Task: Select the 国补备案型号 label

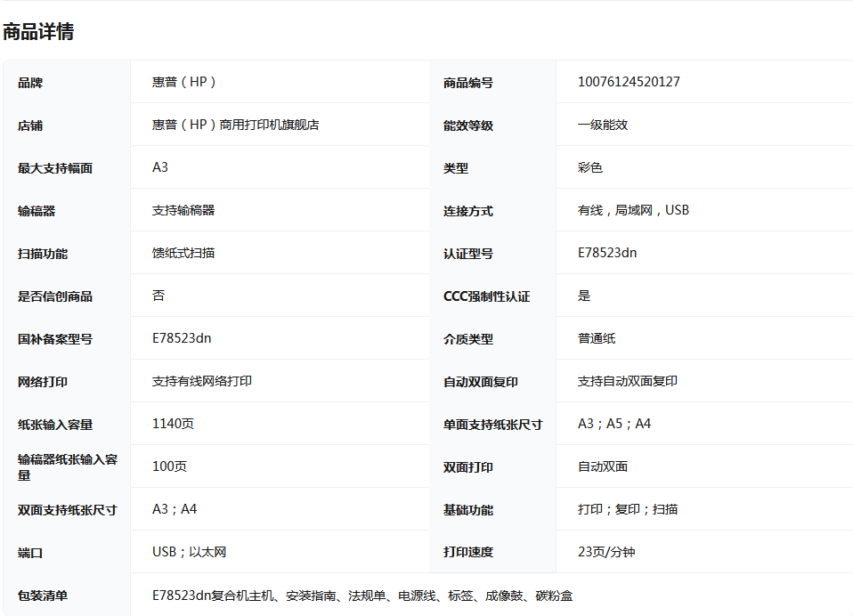Action: click(55, 339)
